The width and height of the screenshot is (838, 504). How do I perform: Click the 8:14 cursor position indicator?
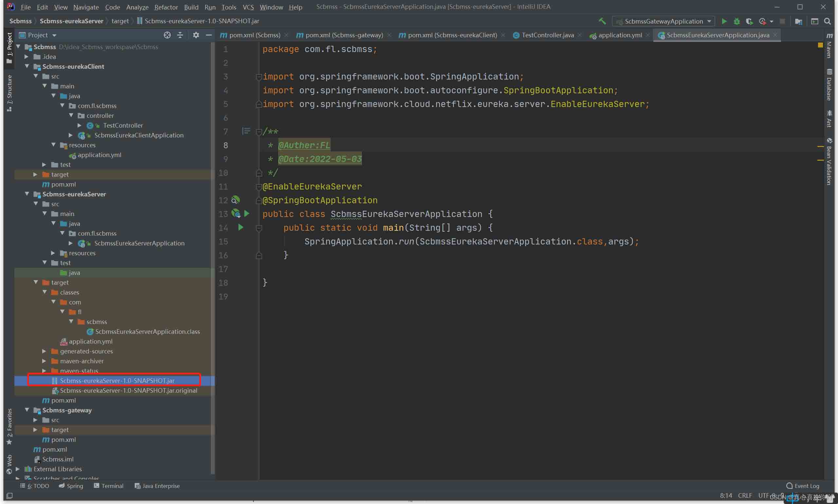click(x=726, y=495)
